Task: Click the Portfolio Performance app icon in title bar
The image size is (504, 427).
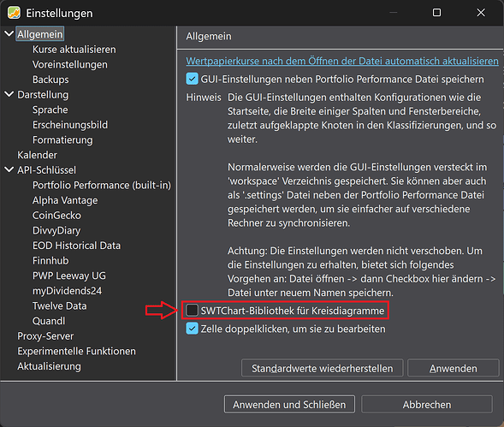Action: pyautogui.click(x=14, y=13)
